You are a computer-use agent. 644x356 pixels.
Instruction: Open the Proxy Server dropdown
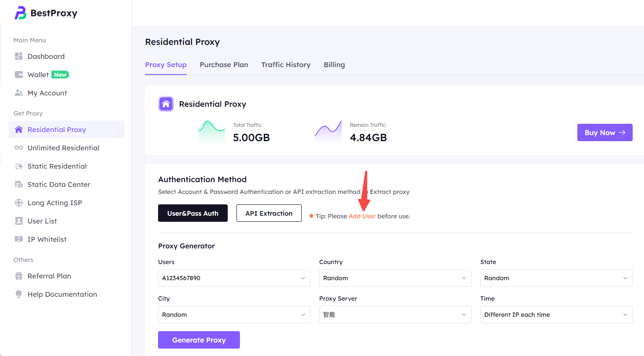pyautogui.click(x=395, y=315)
